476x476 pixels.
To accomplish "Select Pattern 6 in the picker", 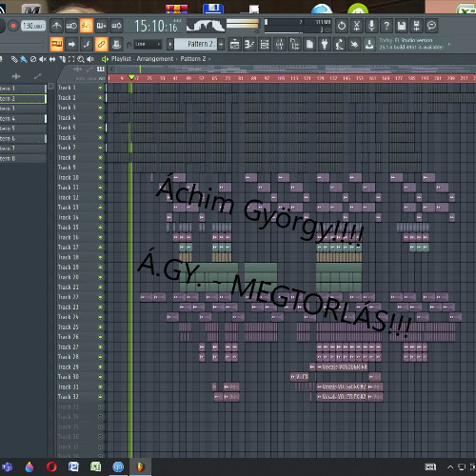I will point(23,139).
